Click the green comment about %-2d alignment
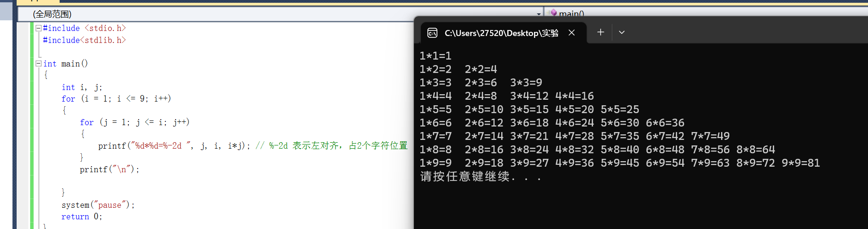 point(332,146)
